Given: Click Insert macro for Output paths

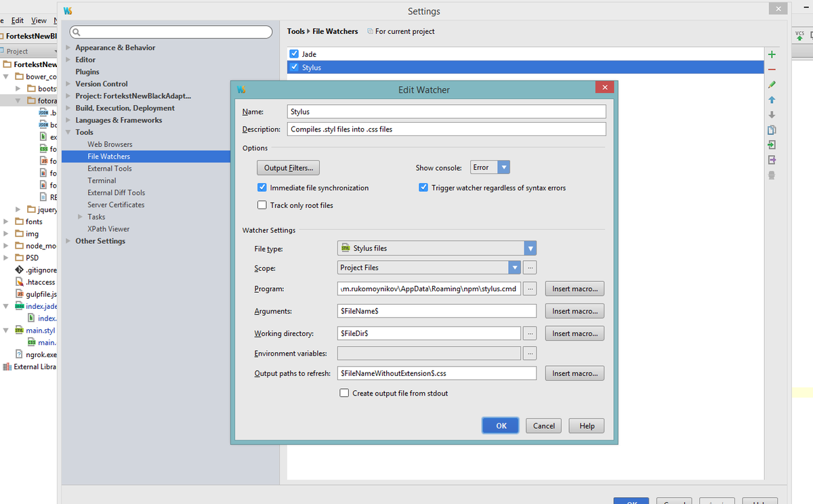Looking at the screenshot, I should pos(575,373).
